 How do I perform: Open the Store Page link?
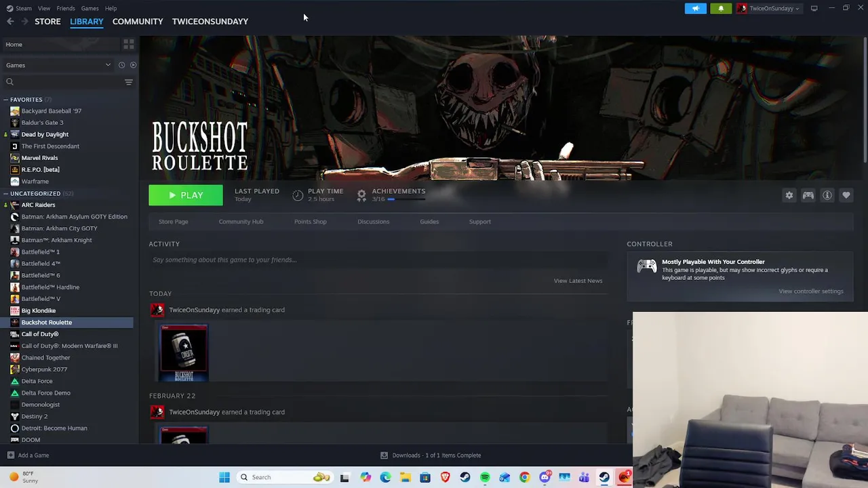click(174, 222)
